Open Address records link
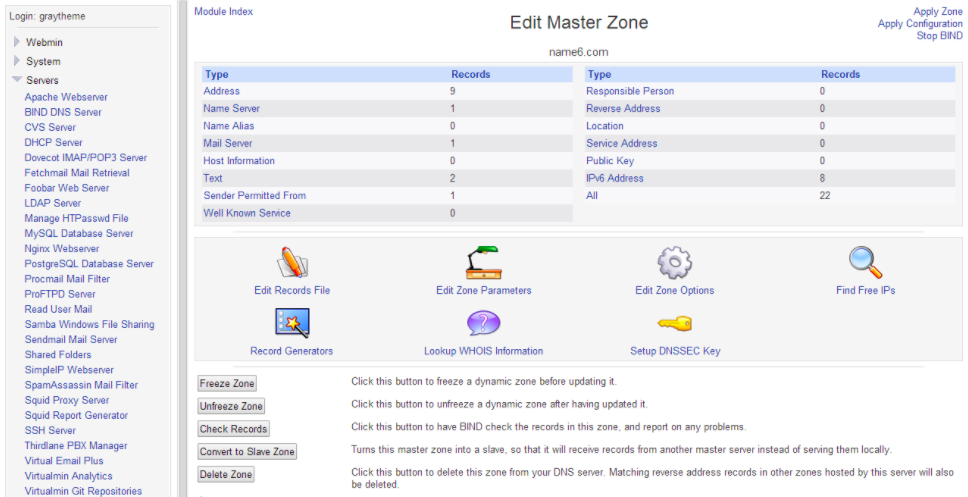Viewport: 968px width, 497px height. (222, 91)
